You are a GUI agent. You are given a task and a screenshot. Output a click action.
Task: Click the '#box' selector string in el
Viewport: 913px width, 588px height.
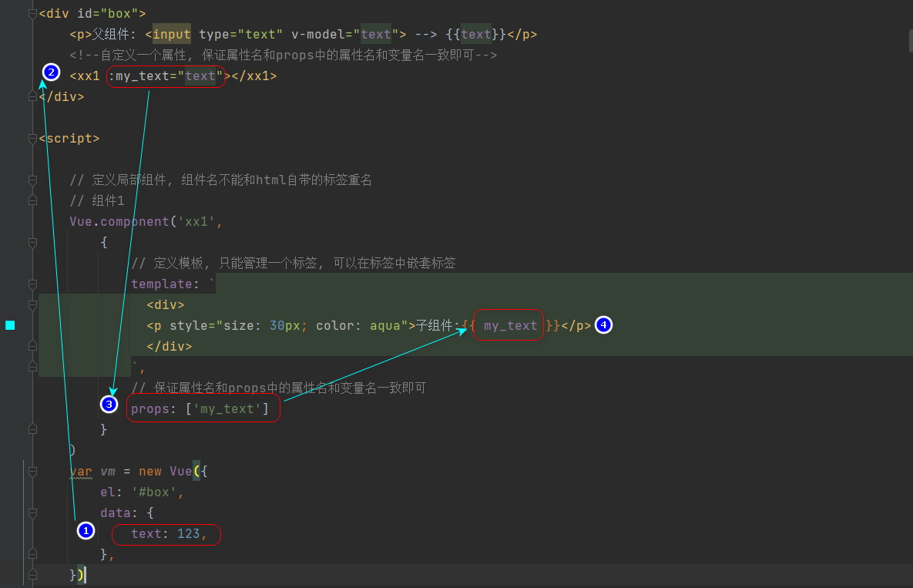(x=154, y=492)
